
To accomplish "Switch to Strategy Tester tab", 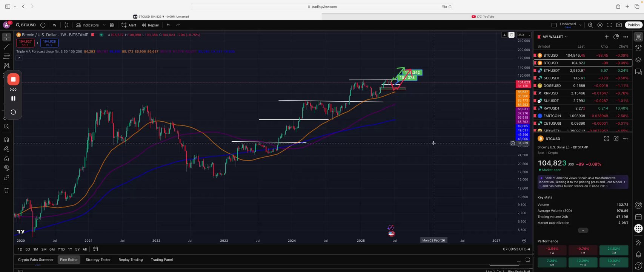I will [98, 260].
